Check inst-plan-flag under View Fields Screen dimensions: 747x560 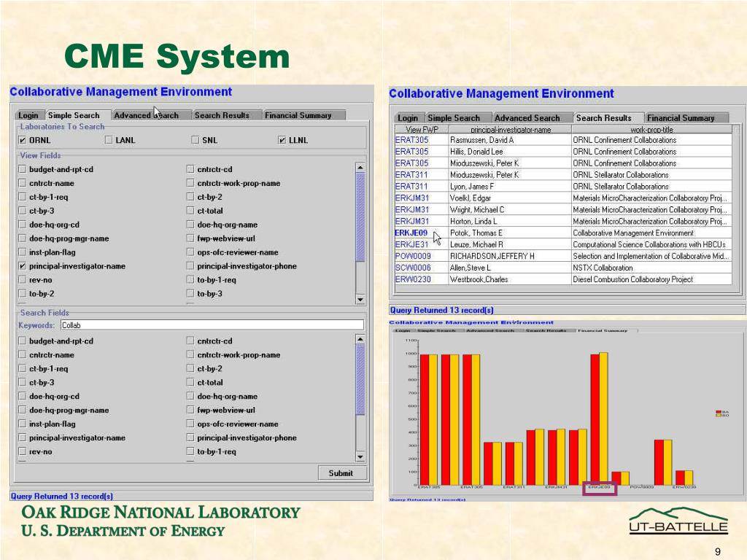22,252
